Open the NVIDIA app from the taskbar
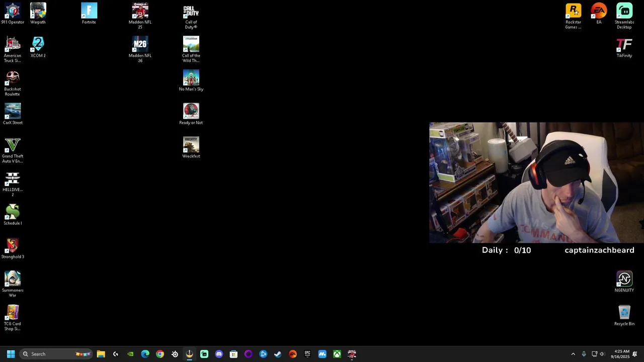The height and width of the screenshot is (362, 644). click(x=130, y=354)
